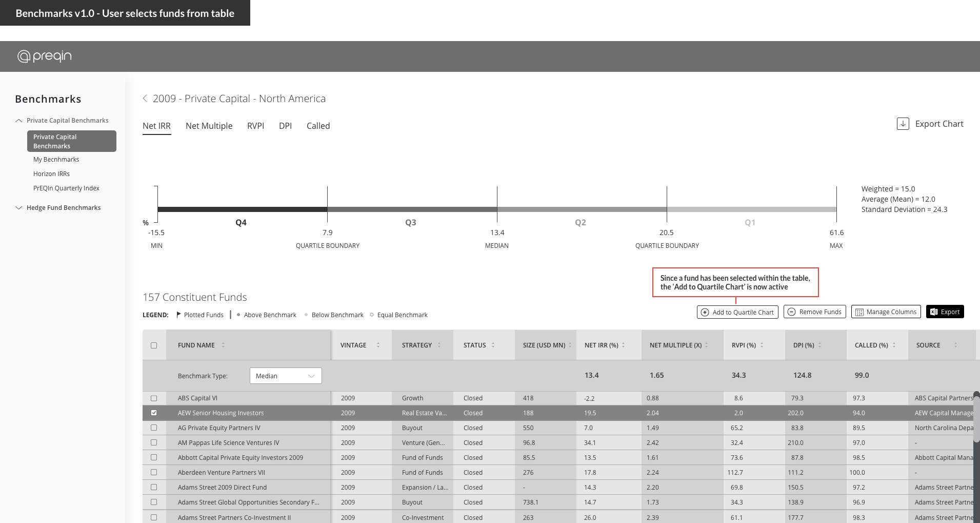This screenshot has width=980, height=523.
Task: Sort by Strategy column arrows
Action: pyautogui.click(x=439, y=345)
